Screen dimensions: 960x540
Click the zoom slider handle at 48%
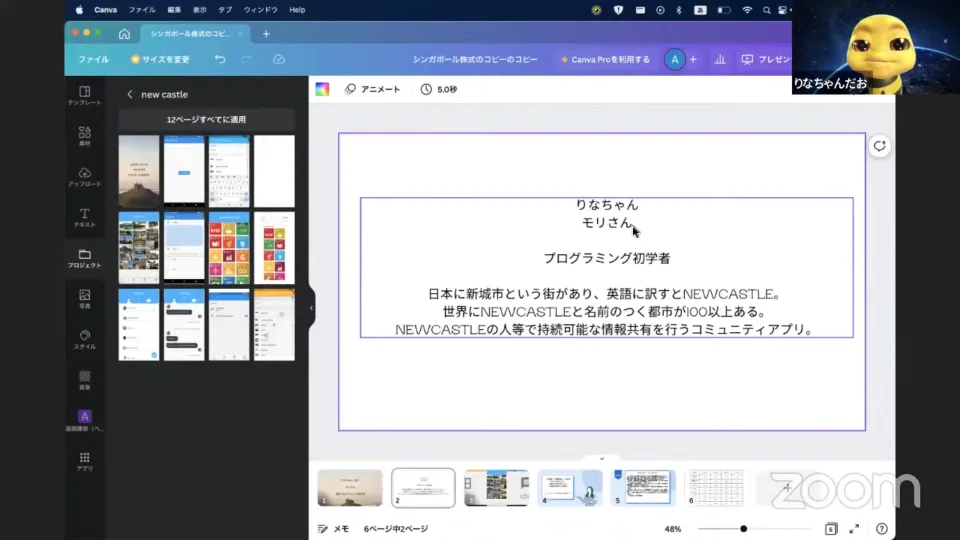tap(743, 528)
